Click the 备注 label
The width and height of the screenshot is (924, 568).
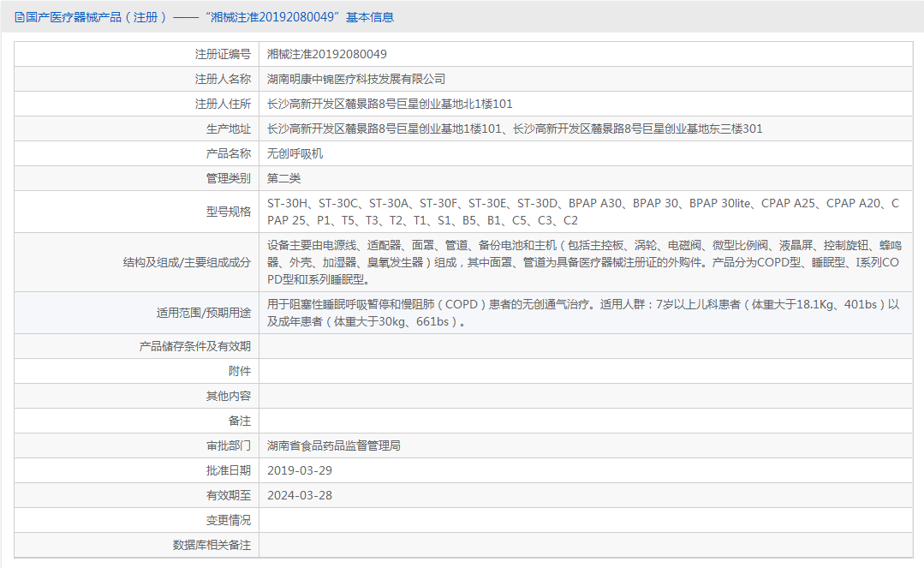coord(239,421)
